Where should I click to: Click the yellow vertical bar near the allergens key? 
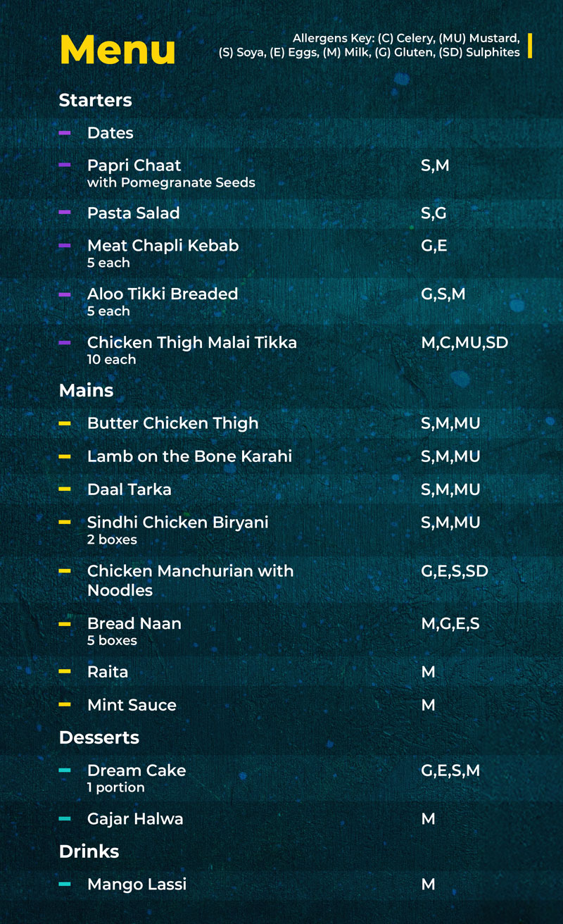tap(529, 45)
